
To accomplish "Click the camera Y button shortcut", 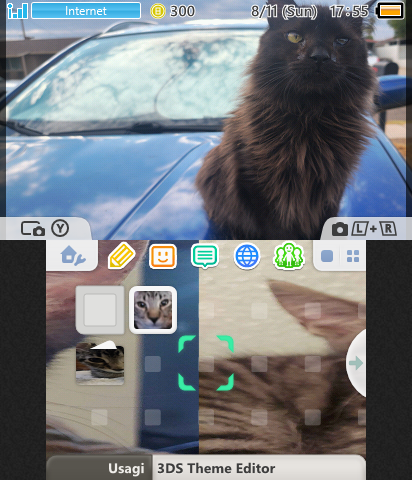I will point(45,229).
